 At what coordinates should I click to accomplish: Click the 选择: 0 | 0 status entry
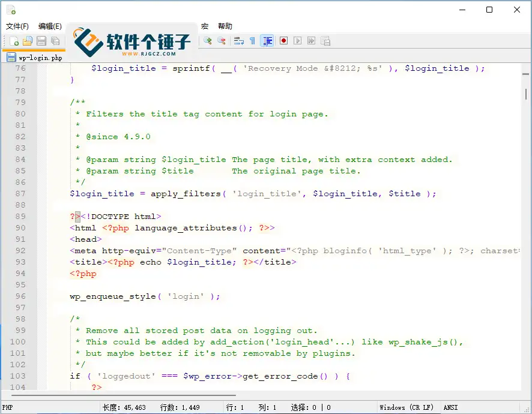click(310, 407)
